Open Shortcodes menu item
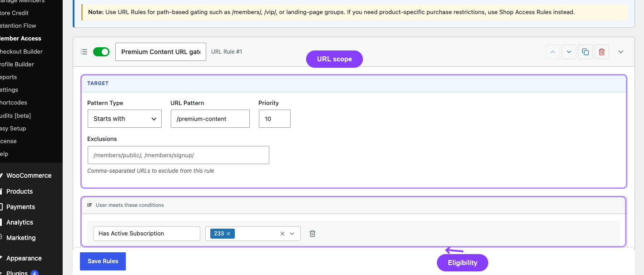This screenshot has height=275, width=644. click(x=13, y=102)
